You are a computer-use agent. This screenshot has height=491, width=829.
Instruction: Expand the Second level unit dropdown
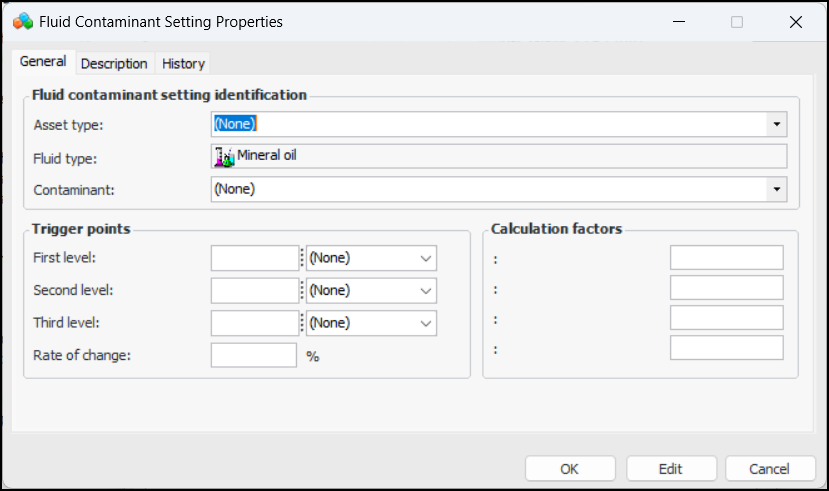(x=426, y=291)
